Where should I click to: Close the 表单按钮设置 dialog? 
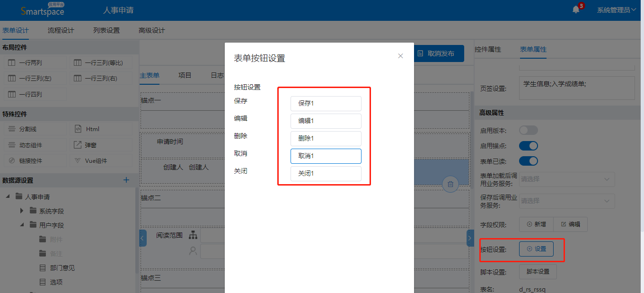tap(400, 56)
